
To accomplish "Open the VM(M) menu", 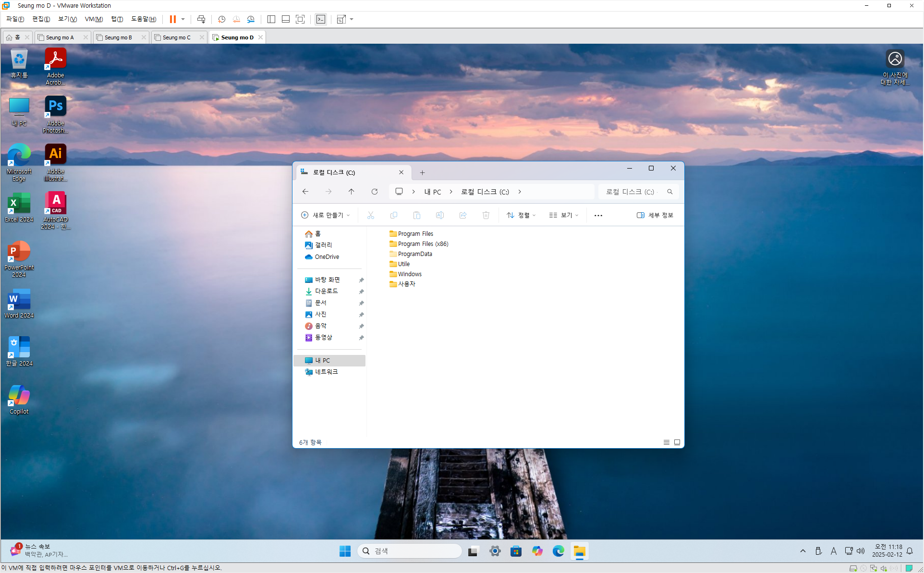I will click(94, 19).
